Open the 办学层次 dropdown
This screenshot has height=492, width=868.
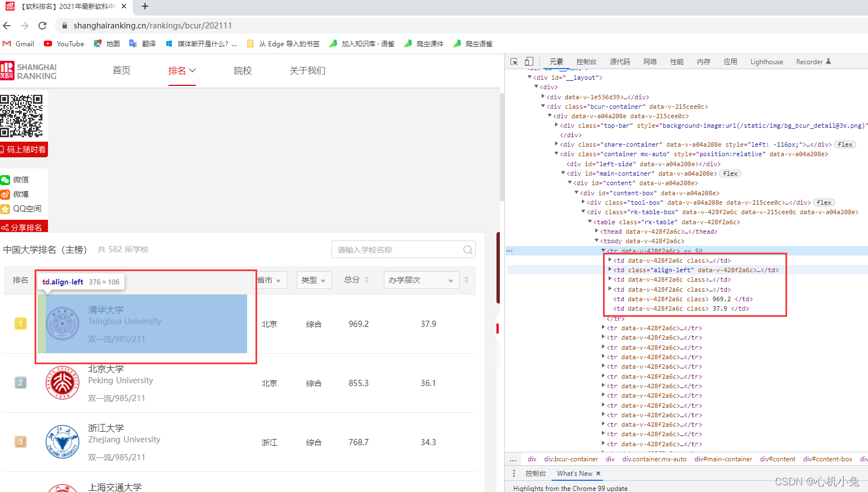pyautogui.click(x=421, y=280)
